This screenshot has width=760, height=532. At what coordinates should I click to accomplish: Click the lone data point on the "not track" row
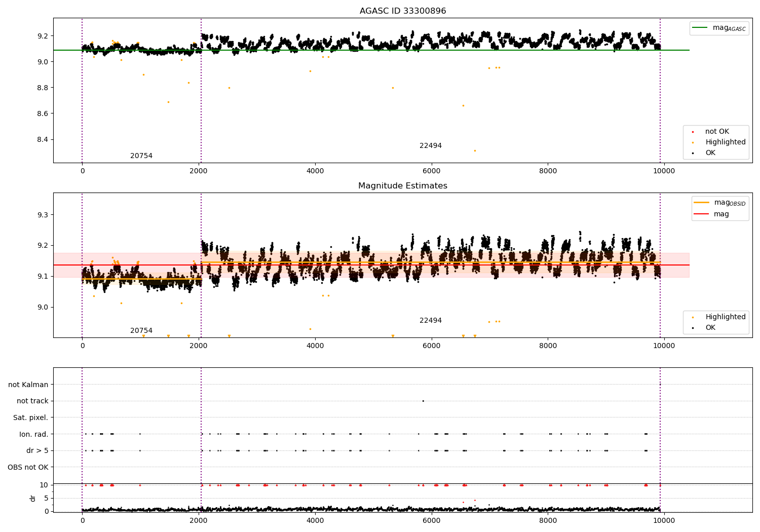click(x=423, y=401)
